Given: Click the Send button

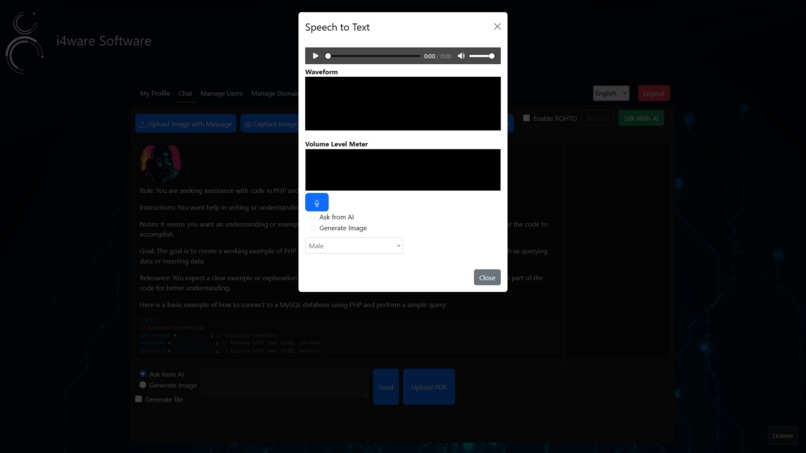Looking at the screenshot, I should (386, 387).
